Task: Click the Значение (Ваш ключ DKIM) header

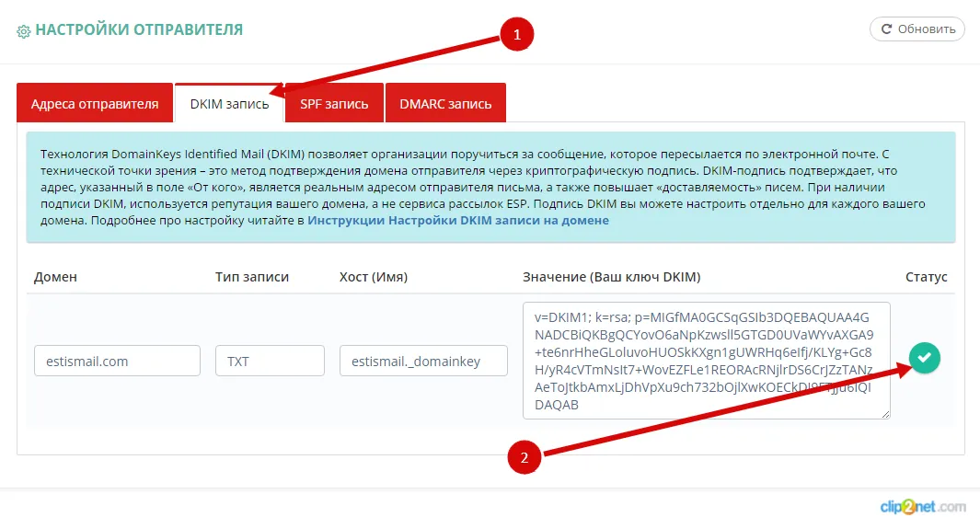Action: (611, 277)
